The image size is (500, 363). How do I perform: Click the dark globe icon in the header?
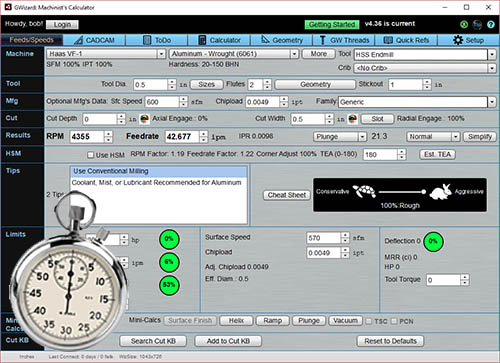(x=477, y=24)
